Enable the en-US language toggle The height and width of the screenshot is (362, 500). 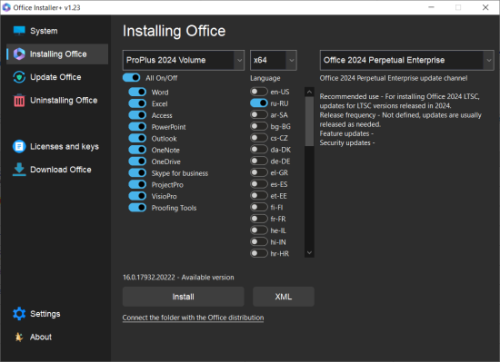coord(259,92)
